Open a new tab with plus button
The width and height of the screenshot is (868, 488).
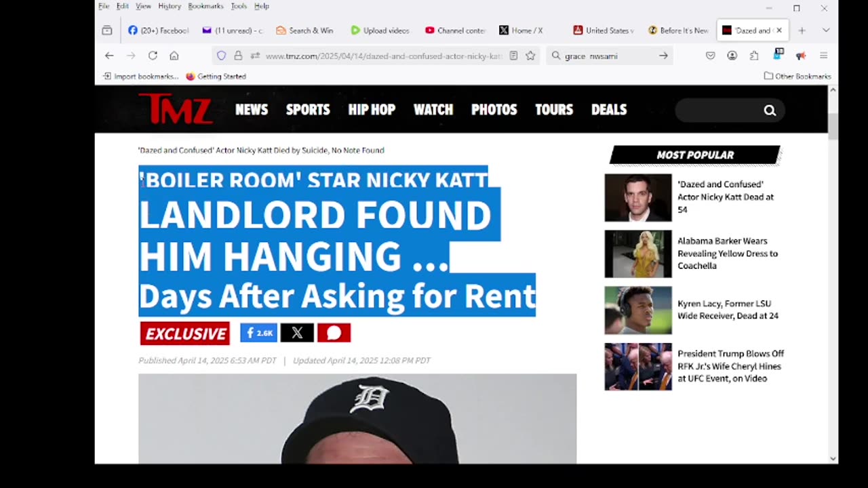(802, 30)
